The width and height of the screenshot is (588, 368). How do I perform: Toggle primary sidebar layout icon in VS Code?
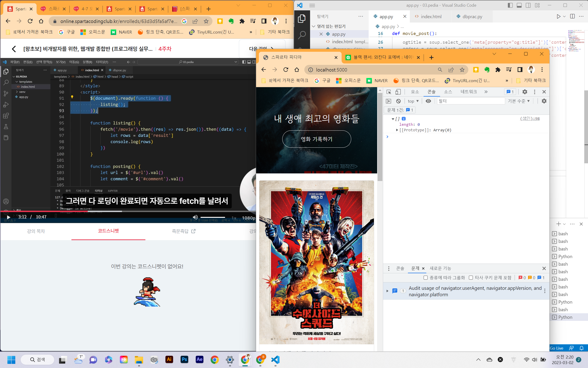510,5
